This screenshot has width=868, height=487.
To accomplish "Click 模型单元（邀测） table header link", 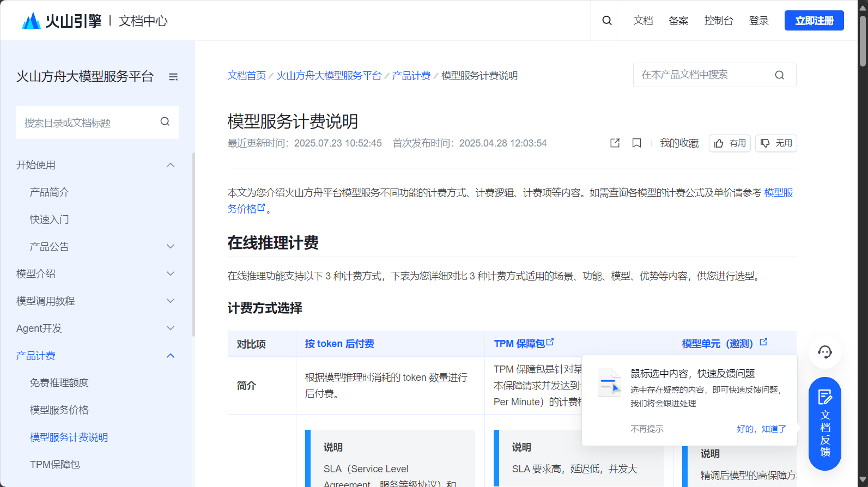I will pyautogui.click(x=718, y=344).
